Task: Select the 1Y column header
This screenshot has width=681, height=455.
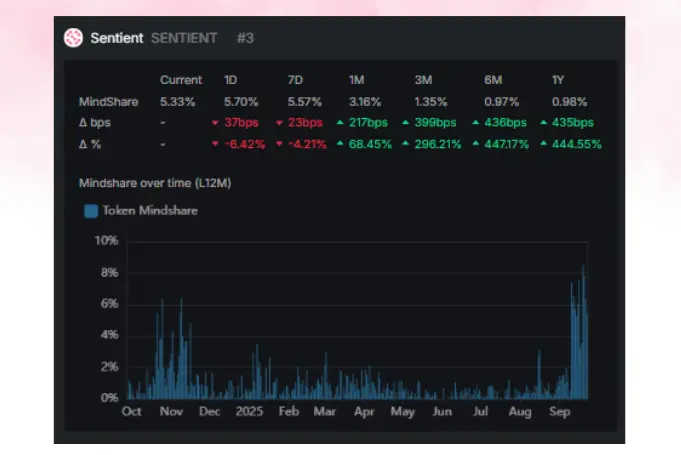Action: [x=558, y=80]
